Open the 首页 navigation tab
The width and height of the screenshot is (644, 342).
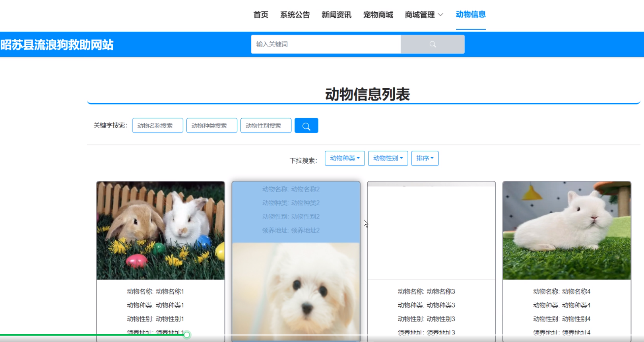261,15
